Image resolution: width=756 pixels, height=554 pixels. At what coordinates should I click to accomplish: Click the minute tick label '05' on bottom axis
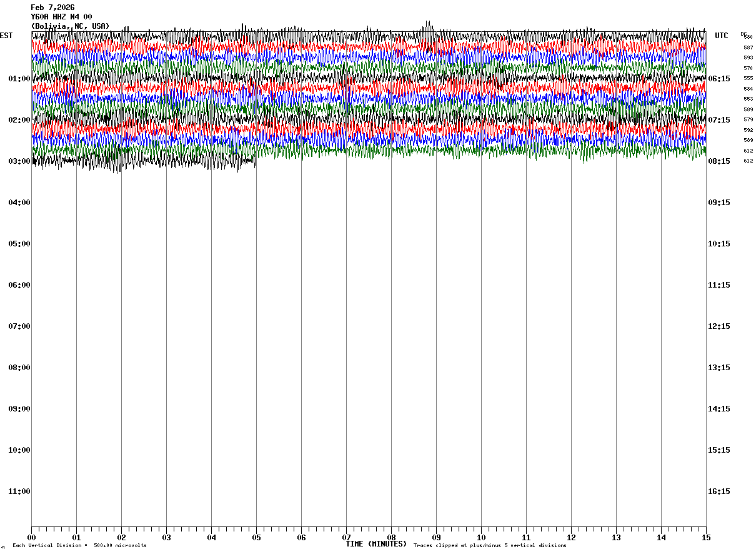[256, 538]
